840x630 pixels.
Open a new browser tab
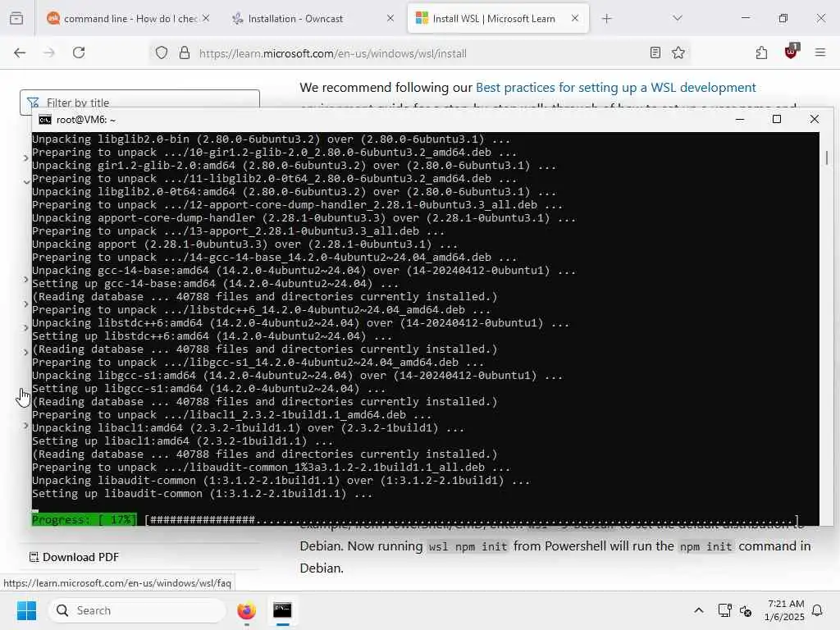tap(606, 18)
